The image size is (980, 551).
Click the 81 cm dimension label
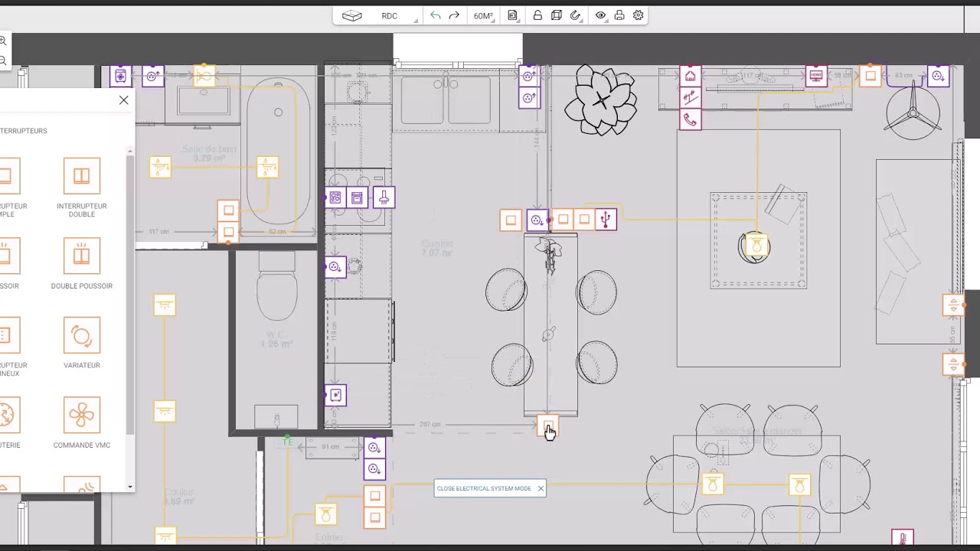pyautogui.click(x=331, y=446)
